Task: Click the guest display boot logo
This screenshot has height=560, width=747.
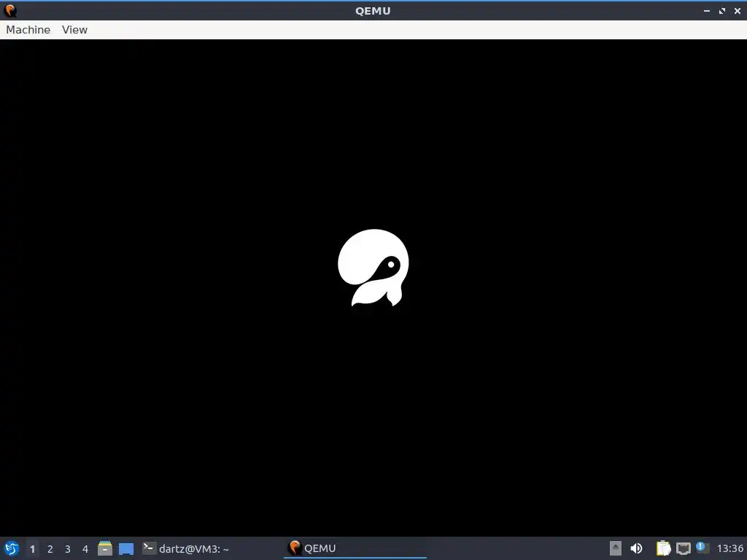Action: pyautogui.click(x=373, y=268)
